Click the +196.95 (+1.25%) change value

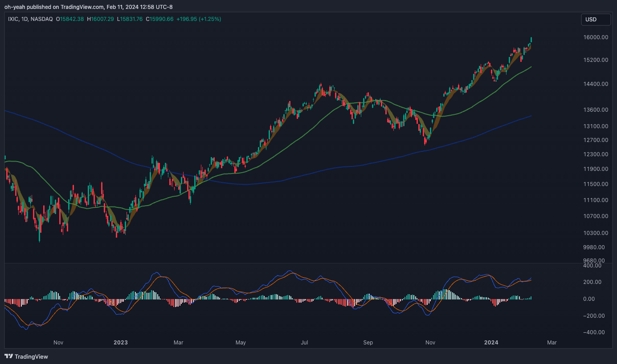tap(199, 19)
